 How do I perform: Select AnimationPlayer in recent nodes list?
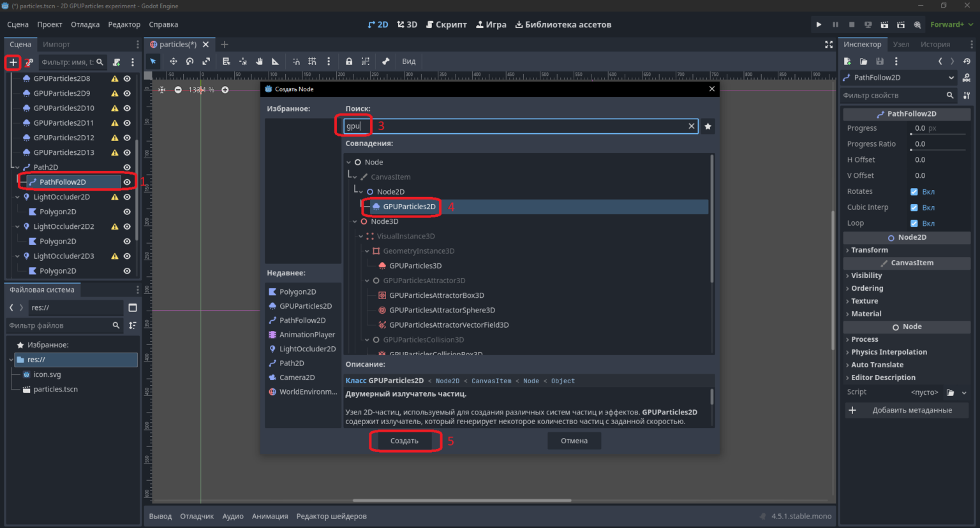click(302, 335)
